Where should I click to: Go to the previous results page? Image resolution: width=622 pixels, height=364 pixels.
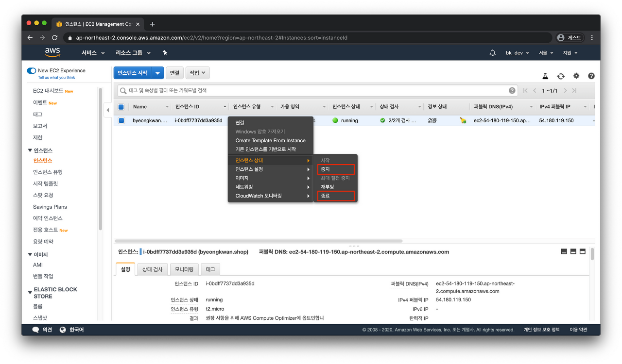[535, 91]
